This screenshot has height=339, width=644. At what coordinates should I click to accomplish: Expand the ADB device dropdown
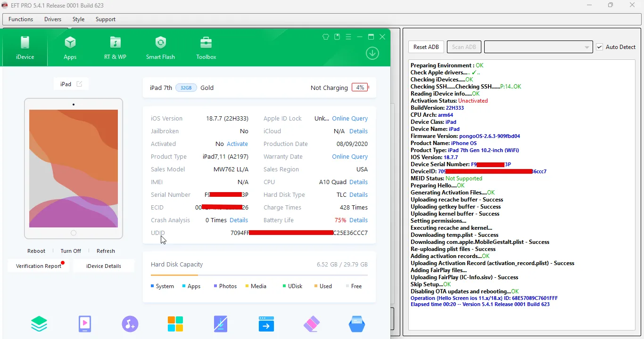point(586,47)
